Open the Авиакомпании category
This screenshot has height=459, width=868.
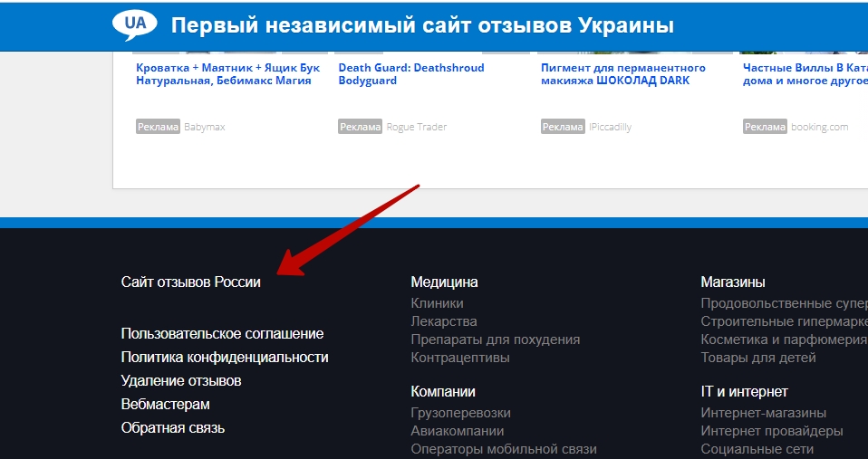pos(457,431)
